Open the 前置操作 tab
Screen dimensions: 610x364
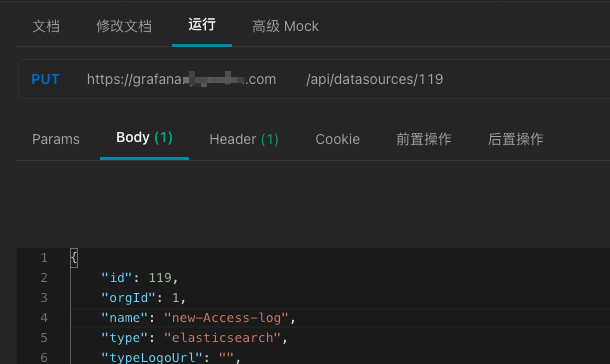coord(424,139)
